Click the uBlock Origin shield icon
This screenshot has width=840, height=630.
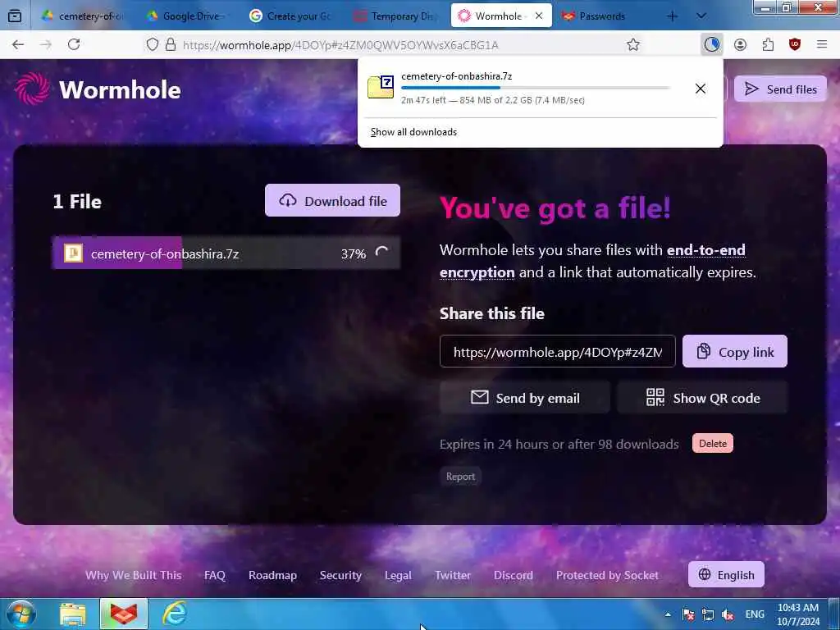[795, 44]
